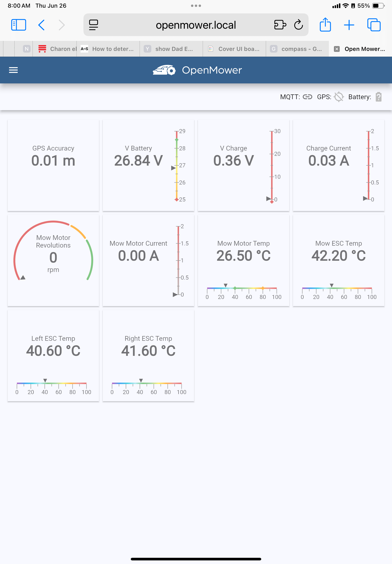This screenshot has height=564, width=392.
Task: Click the OpenMower mower logo
Action: 164,70
